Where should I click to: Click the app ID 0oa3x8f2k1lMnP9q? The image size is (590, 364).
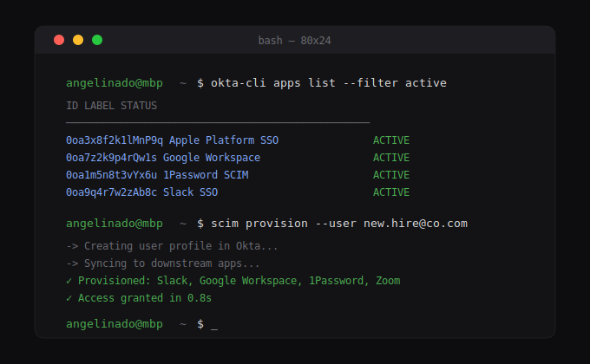(x=115, y=140)
